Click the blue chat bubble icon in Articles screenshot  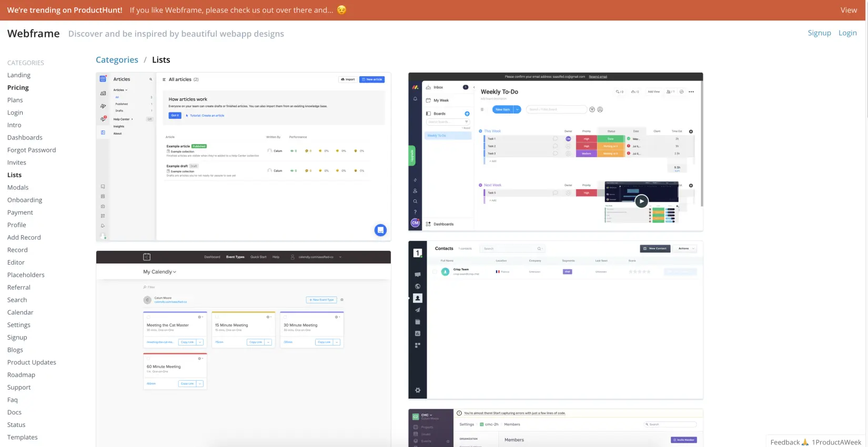click(x=380, y=230)
